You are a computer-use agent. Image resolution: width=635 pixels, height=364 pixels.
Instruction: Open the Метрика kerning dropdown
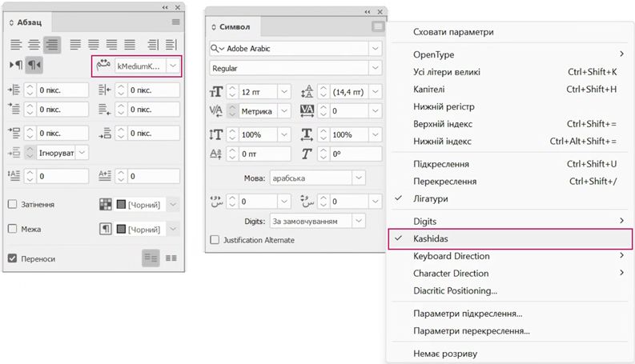pos(284,111)
